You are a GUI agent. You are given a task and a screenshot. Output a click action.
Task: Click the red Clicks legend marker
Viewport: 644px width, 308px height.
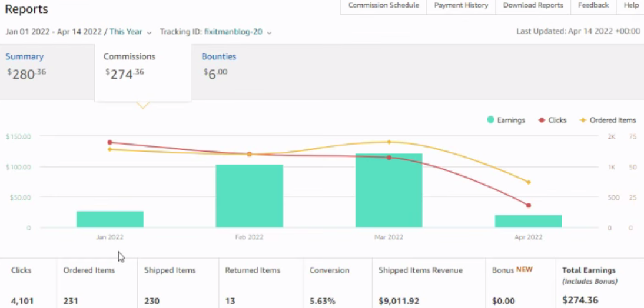point(542,120)
